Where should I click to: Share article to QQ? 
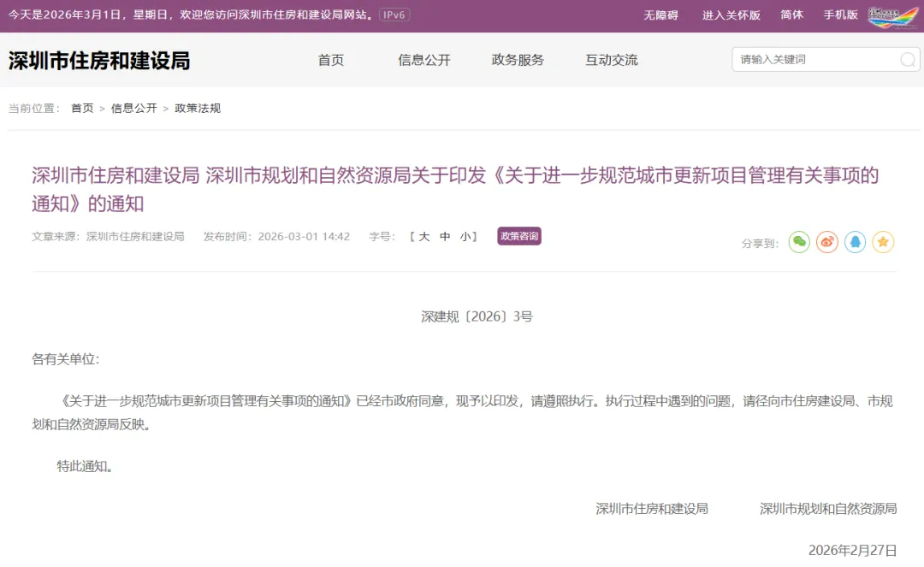pyautogui.click(x=855, y=242)
